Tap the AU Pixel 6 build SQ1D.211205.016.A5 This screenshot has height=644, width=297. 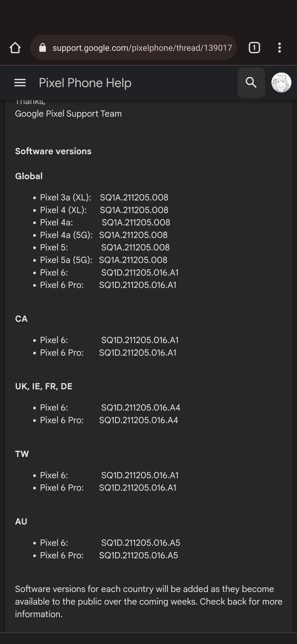141,543
